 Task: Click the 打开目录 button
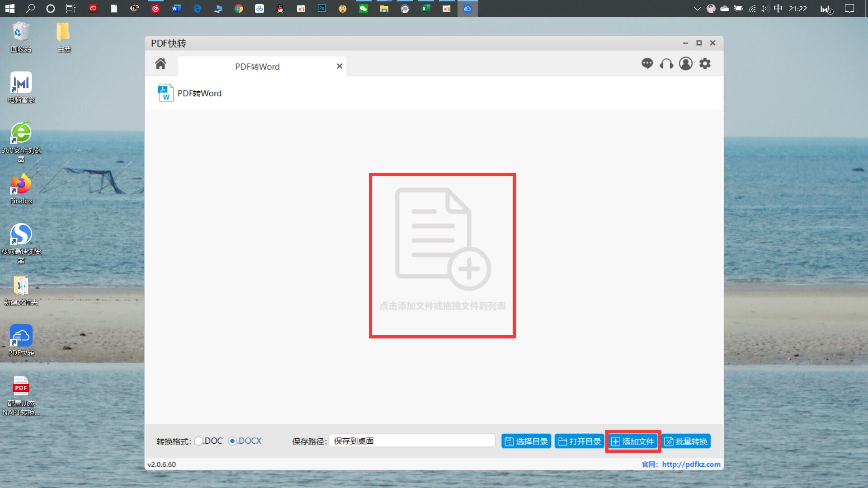point(579,441)
